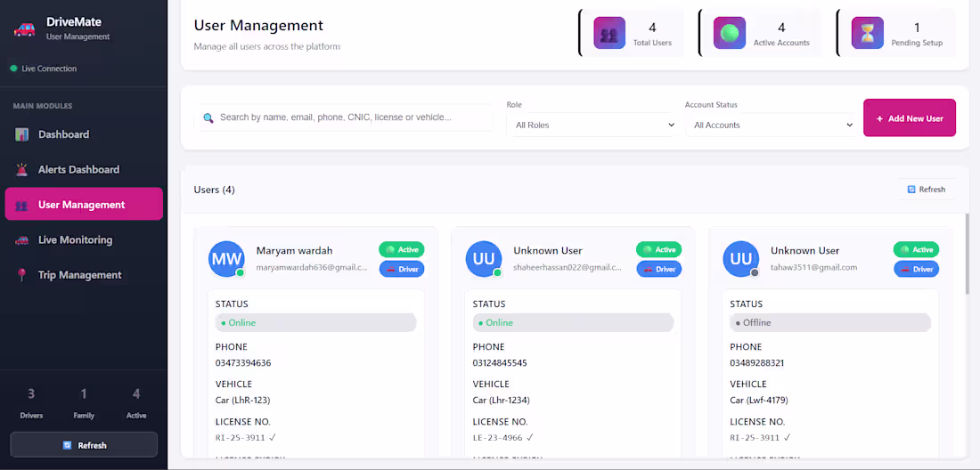Click the green Live Connection status dot
This screenshot has width=980, height=470.
coord(13,69)
